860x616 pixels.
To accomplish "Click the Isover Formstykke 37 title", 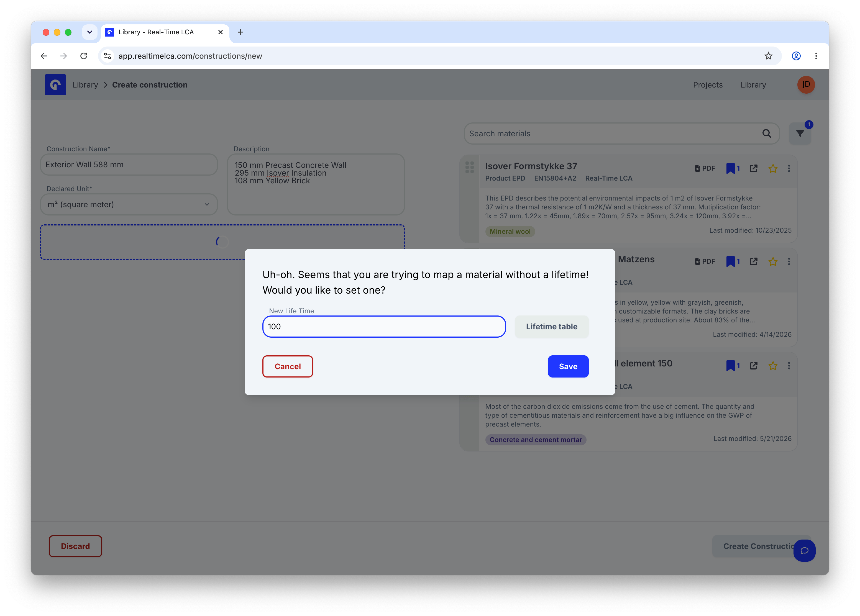I will click(531, 166).
